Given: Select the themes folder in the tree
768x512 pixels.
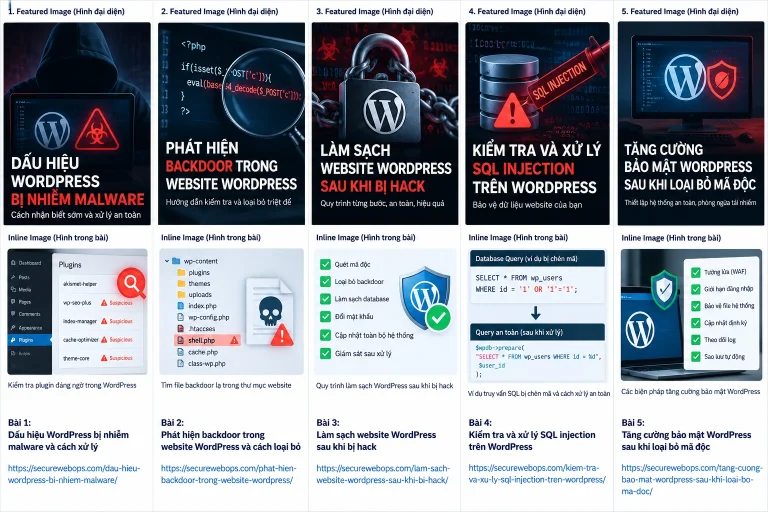Looking at the screenshot, I should pos(193,284).
